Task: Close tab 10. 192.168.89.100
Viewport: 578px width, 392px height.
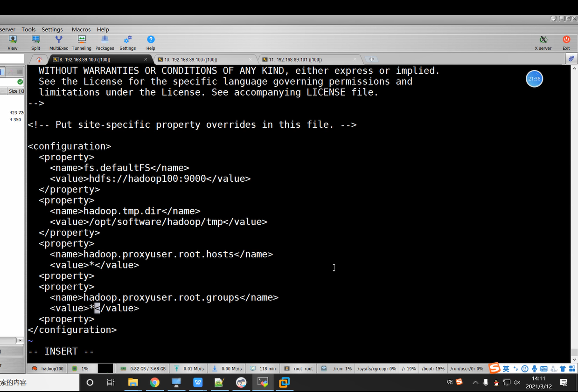Action: pos(251,60)
